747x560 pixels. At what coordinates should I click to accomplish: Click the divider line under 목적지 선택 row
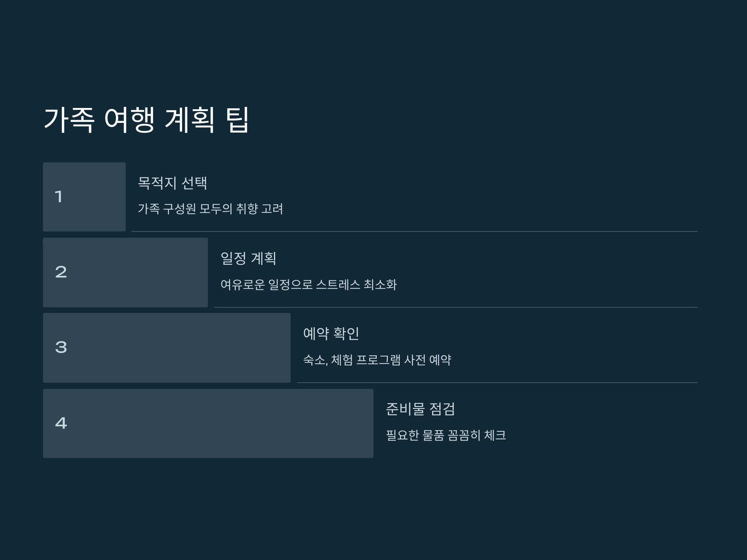(414, 231)
